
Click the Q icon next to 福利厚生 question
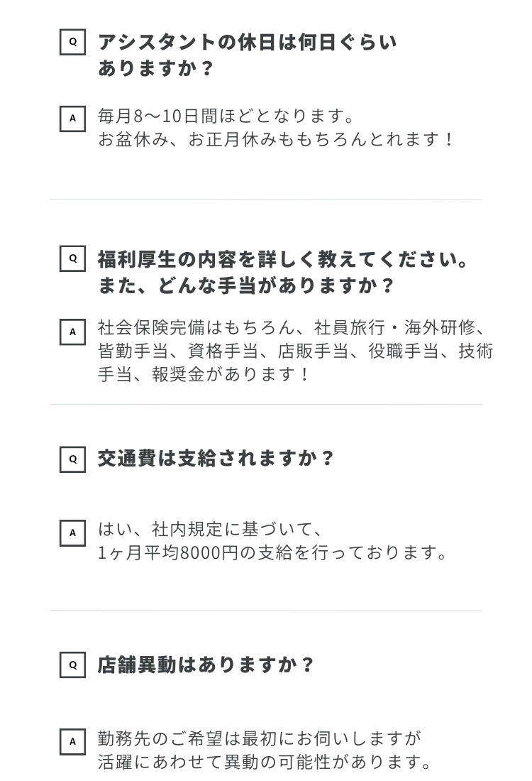tap(72, 258)
